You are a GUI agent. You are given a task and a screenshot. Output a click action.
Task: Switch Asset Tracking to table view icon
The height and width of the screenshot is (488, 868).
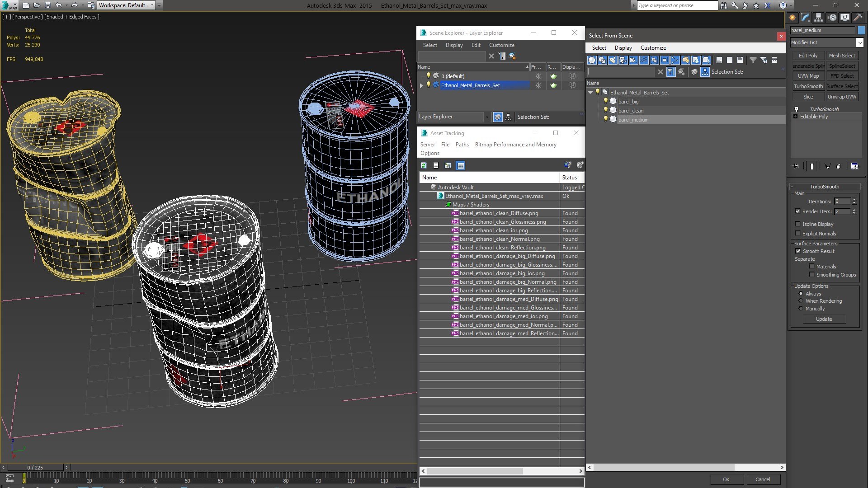(460, 165)
